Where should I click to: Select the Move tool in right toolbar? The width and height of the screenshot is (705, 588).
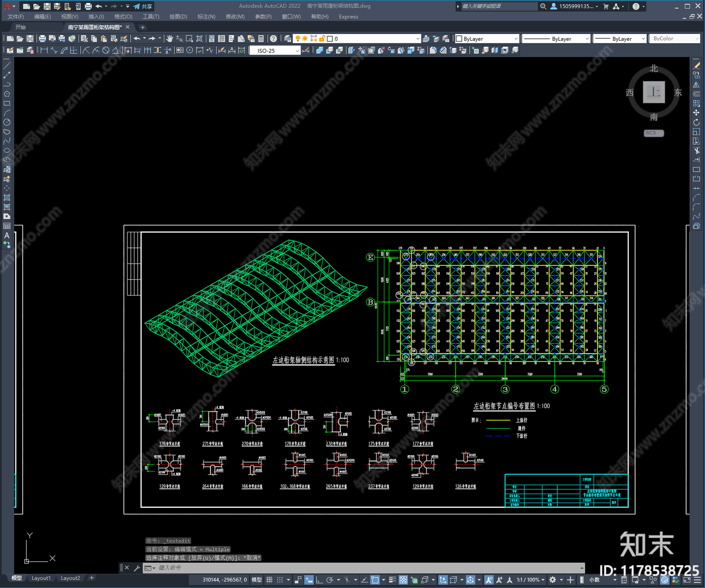coord(696,113)
